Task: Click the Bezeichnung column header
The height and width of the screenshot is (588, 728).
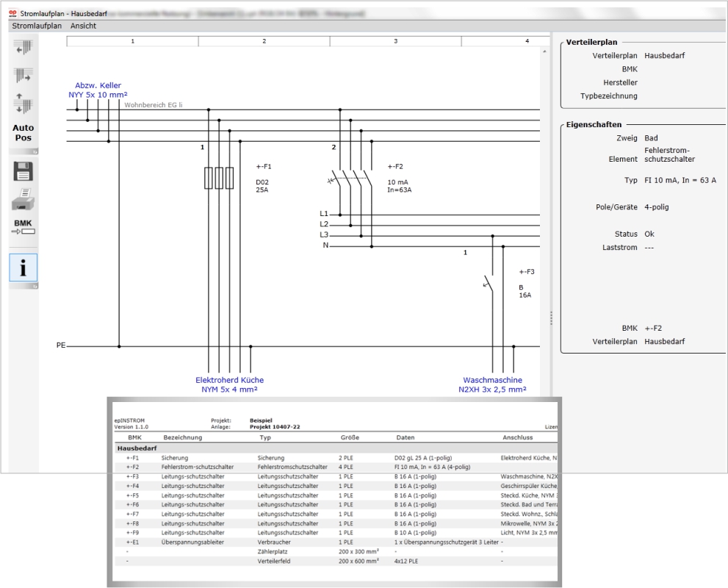Action: pos(182,437)
